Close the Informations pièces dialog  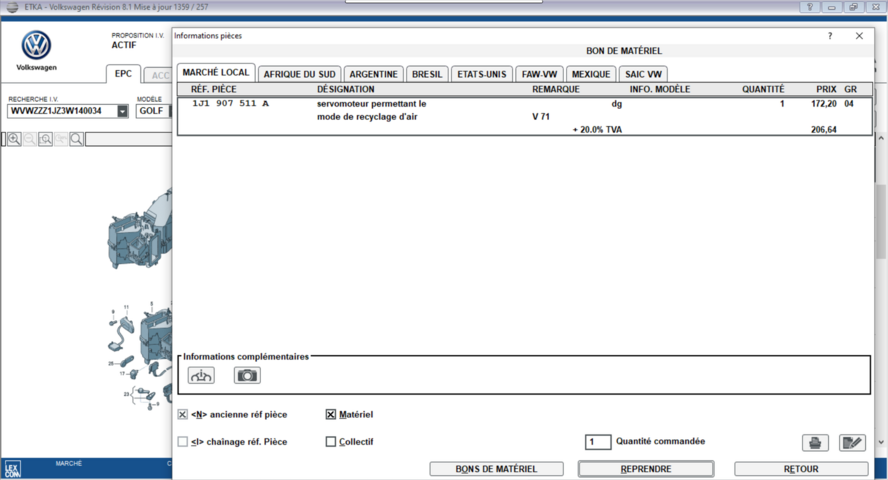click(859, 36)
